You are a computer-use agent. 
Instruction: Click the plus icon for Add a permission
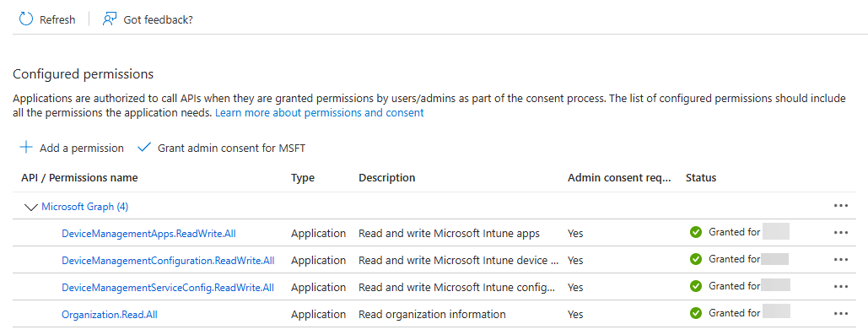(x=26, y=148)
